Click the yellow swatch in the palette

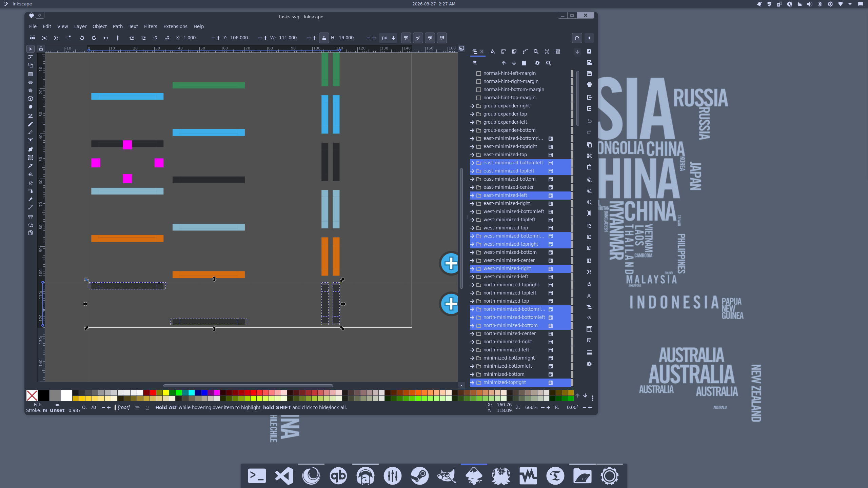[x=165, y=393]
